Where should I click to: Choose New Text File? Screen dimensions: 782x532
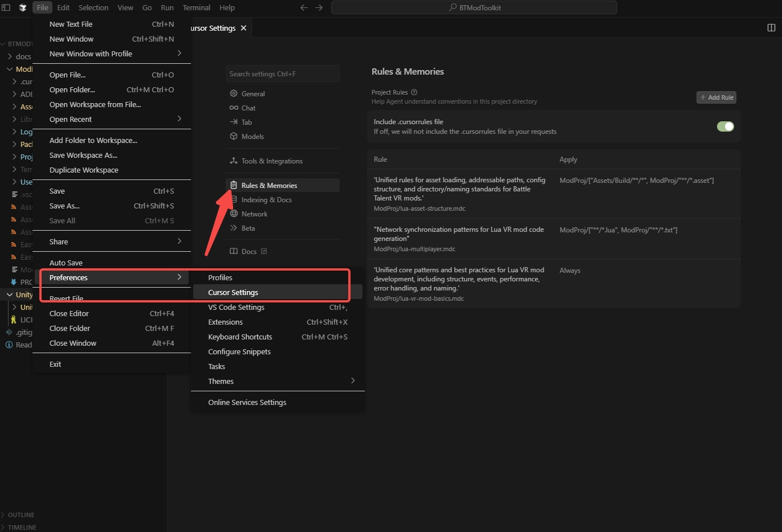click(112, 24)
